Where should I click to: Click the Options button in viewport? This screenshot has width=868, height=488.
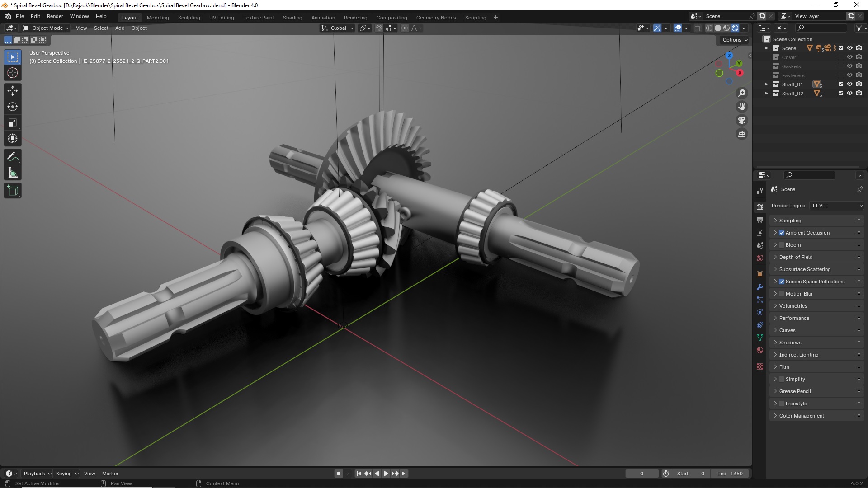pyautogui.click(x=735, y=40)
